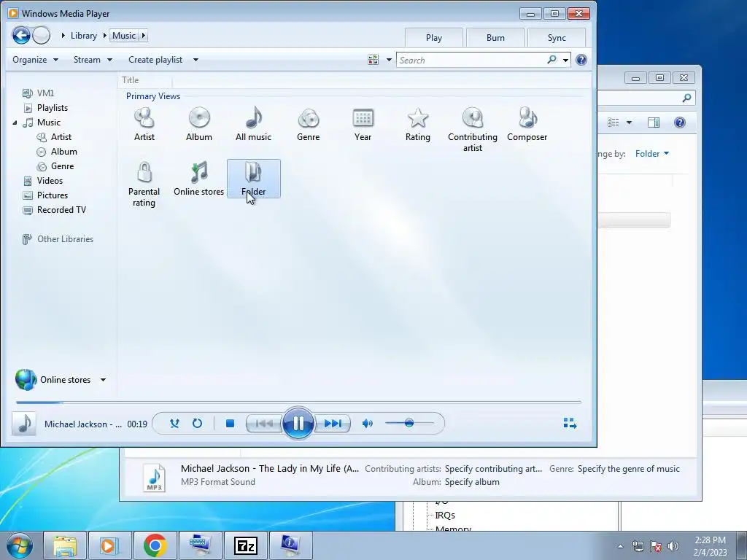Viewport: 747px width, 560px height.
Task: Open the Artist primary view icon
Action: 144,124
